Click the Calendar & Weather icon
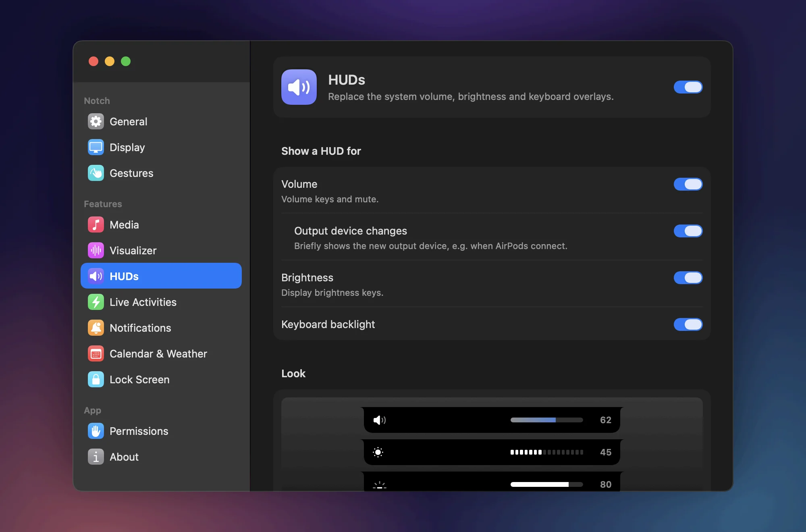806x532 pixels. [96, 354]
